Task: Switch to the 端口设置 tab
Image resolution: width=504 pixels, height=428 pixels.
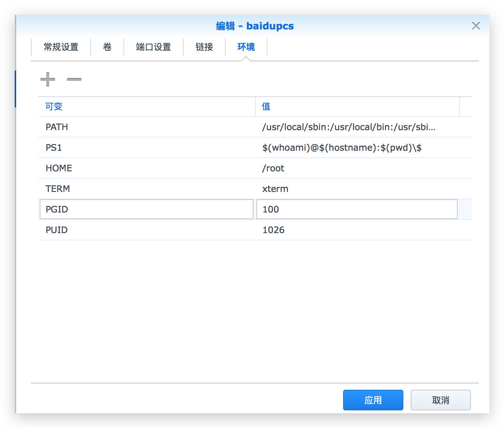Action: [153, 47]
